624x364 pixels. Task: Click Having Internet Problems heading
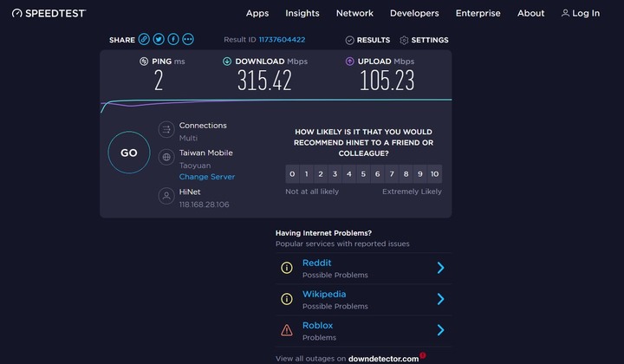point(323,233)
